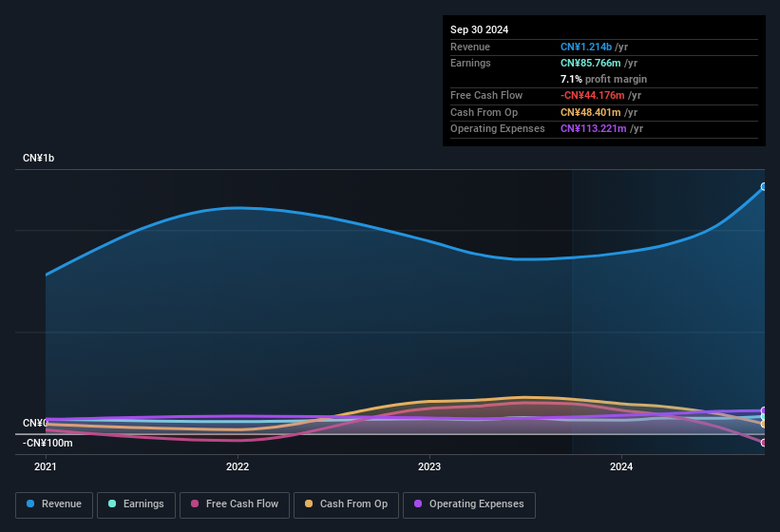Click the Cash From Op endpoint marker
The image size is (780, 532).
point(764,424)
